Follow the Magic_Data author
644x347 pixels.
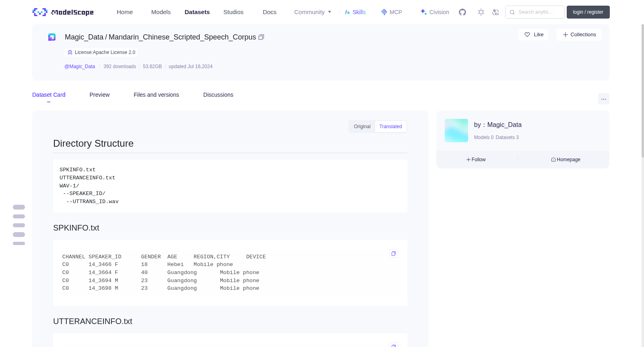click(x=476, y=160)
